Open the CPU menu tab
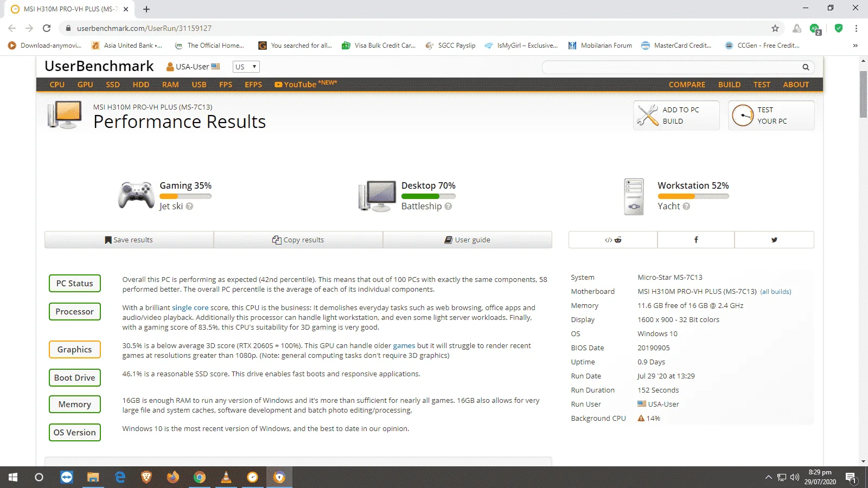Image resolution: width=868 pixels, height=488 pixels. 57,85
